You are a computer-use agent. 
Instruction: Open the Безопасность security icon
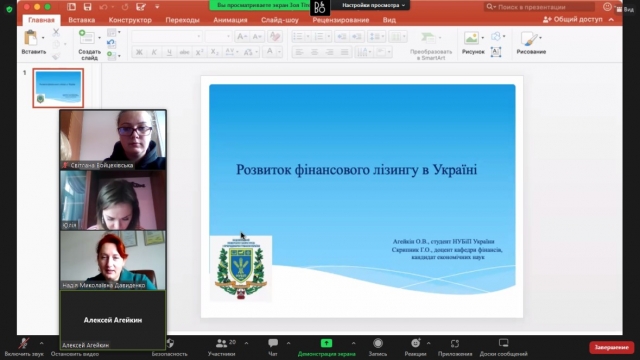coord(171,343)
